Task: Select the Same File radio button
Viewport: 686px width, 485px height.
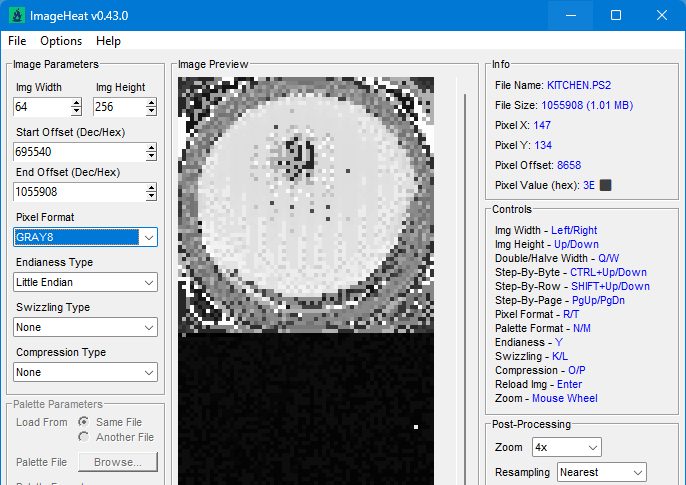Action: (84, 422)
